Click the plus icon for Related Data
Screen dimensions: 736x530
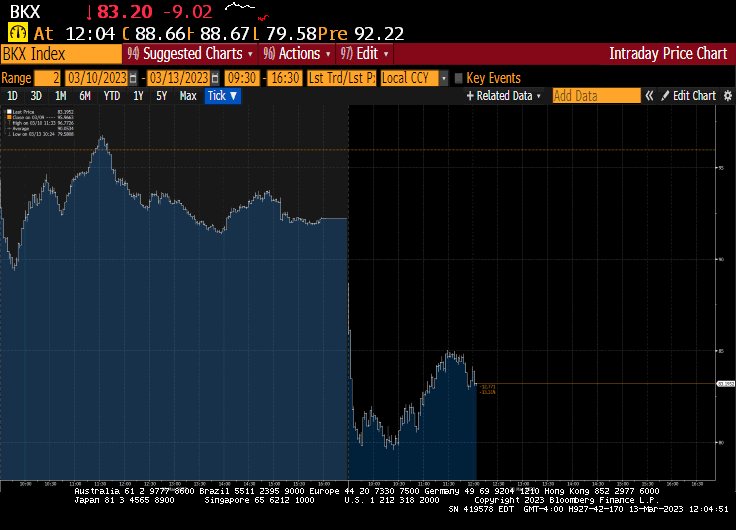(x=470, y=96)
